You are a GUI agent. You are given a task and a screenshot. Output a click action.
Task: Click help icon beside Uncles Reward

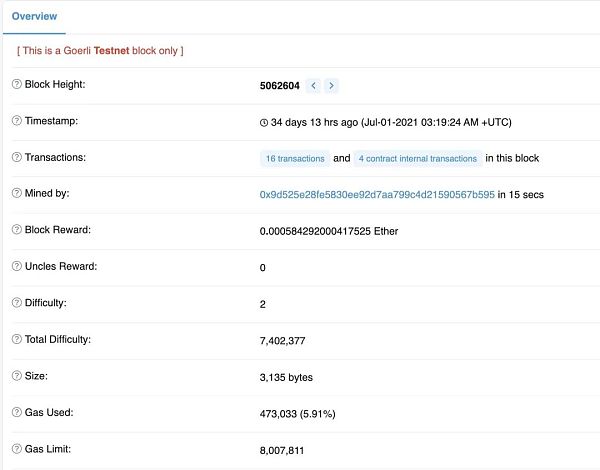coord(17,267)
